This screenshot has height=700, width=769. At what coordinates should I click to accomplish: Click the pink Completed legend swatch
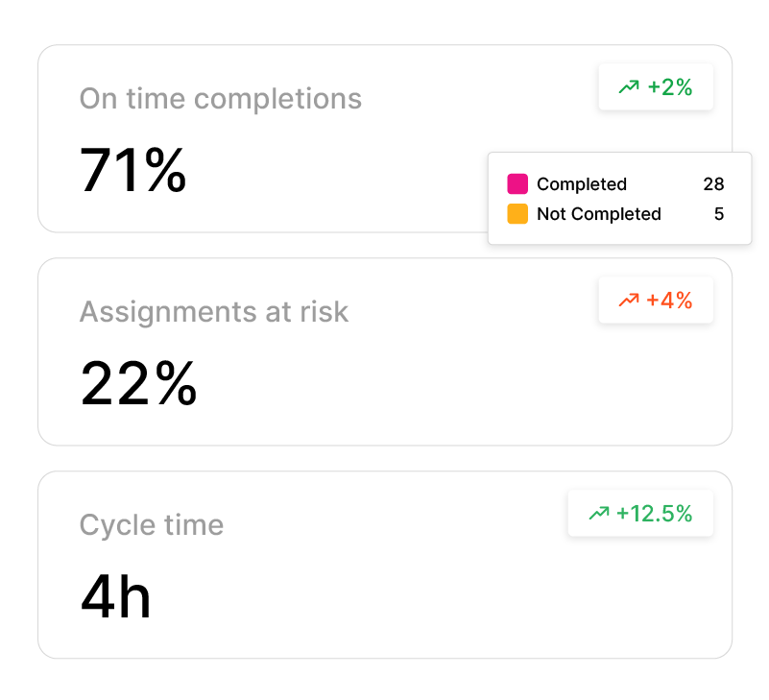tap(517, 184)
